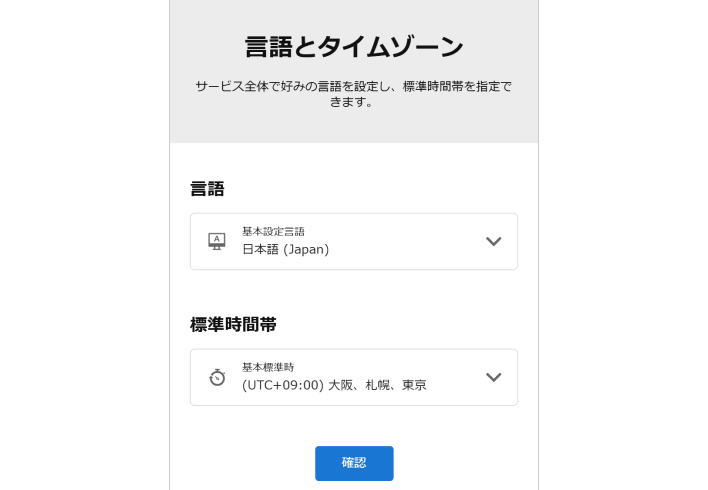708x490 pixels.
Task: Click the 基本設定言語 field label
Action: coord(273,231)
